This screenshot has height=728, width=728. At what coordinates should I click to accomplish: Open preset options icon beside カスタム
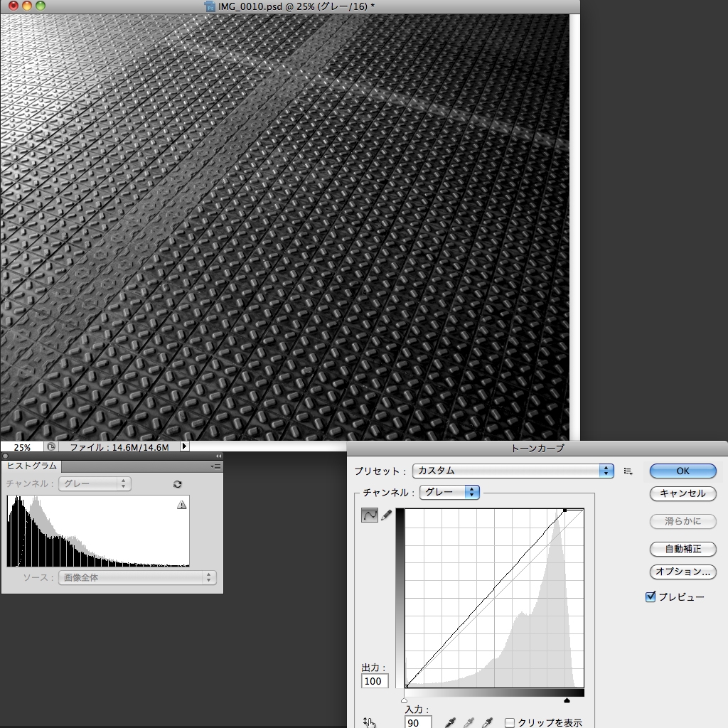coord(628,471)
